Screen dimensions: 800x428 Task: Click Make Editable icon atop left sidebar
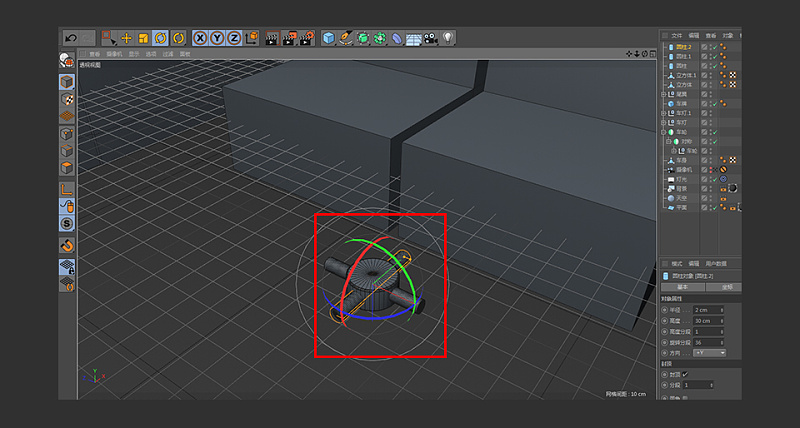[x=67, y=60]
